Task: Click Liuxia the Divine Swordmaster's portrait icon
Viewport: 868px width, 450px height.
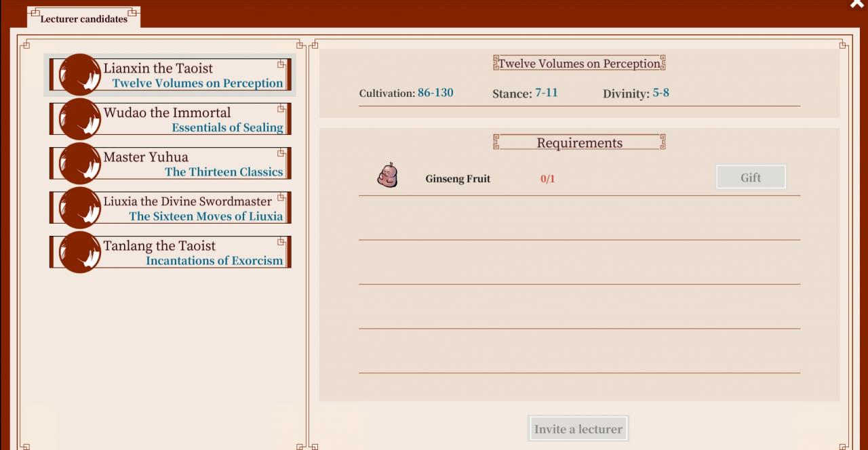Action: point(79,208)
